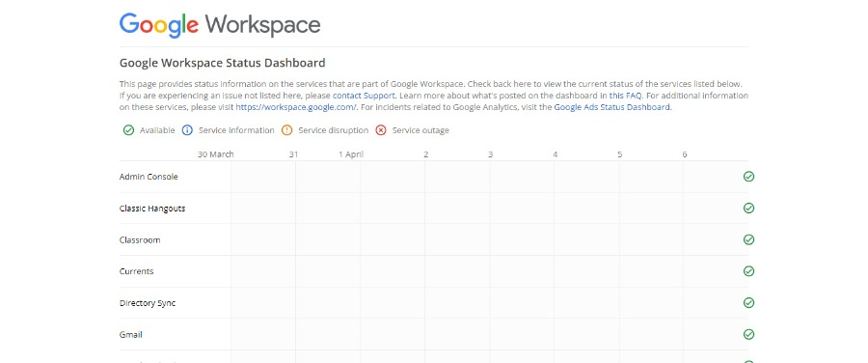Click the 1 April date header
The width and height of the screenshot is (868, 363).
(x=351, y=154)
